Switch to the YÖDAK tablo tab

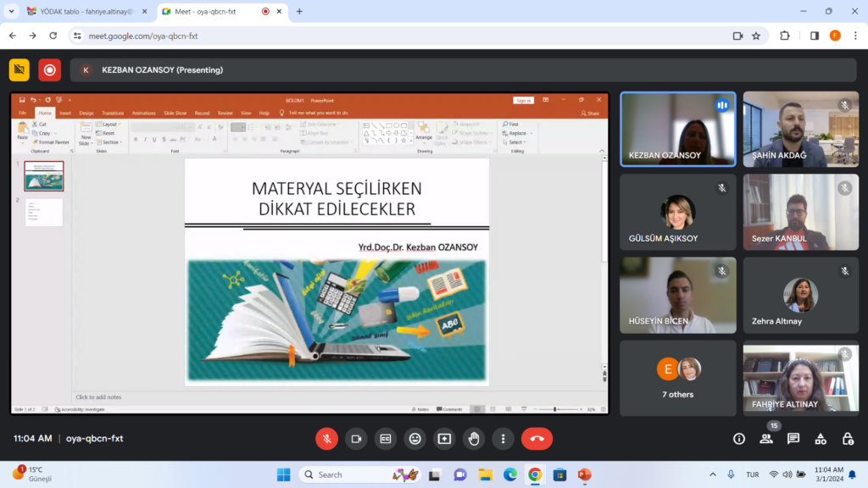[81, 12]
